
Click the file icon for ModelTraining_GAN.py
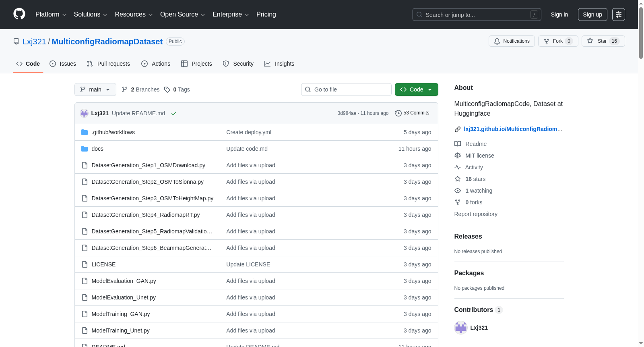(x=85, y=314)
